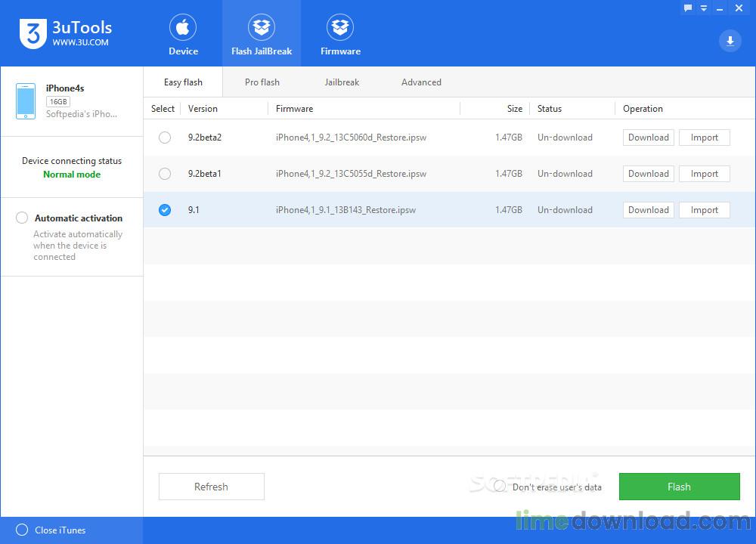
Task: Toggle the Close iTunes option
Action: [x=22, y=530]
